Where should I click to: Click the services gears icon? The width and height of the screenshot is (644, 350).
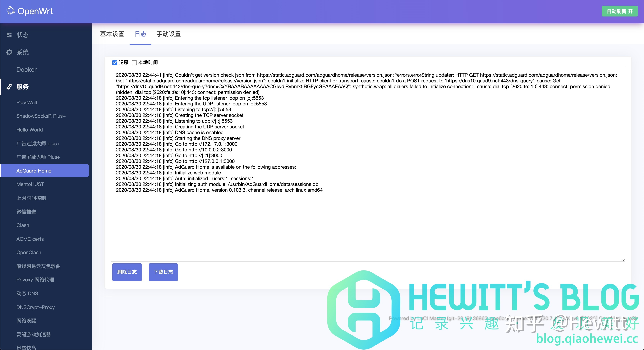(x=9, y=87)
